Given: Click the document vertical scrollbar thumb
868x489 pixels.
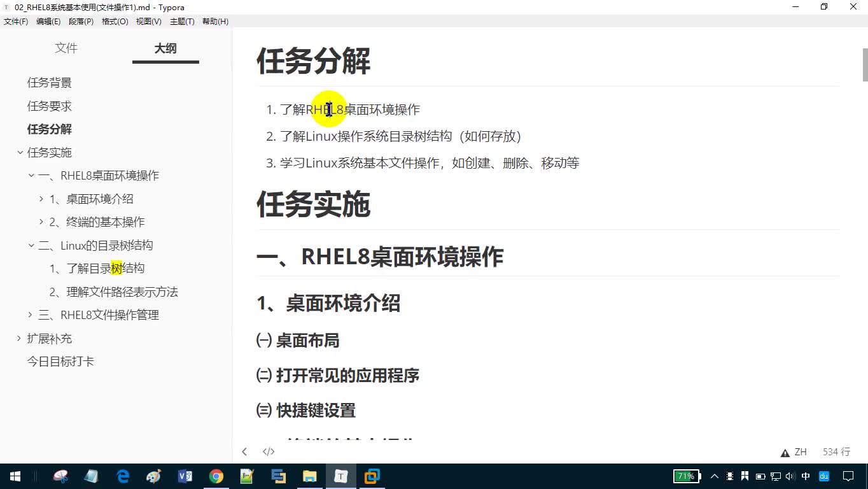Looking at the screenshot, I should [x=865, y=65].
